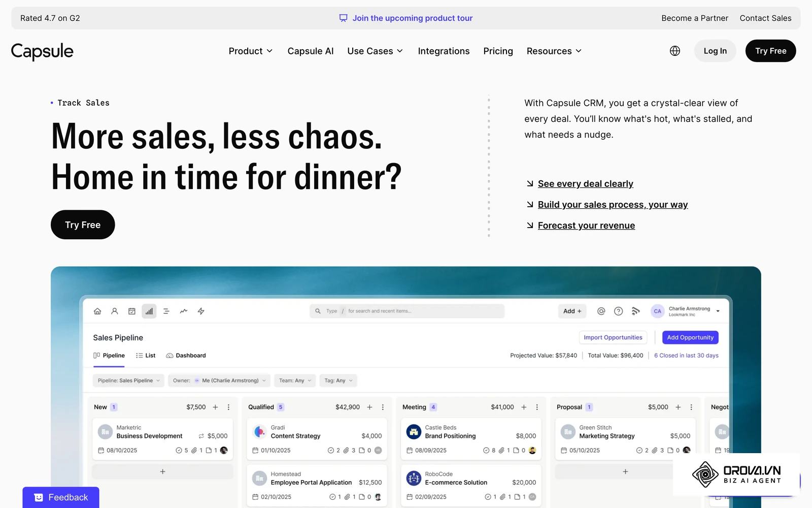
Task: Open the three-dot menu of the Proposal column
Action: (691, 407)
